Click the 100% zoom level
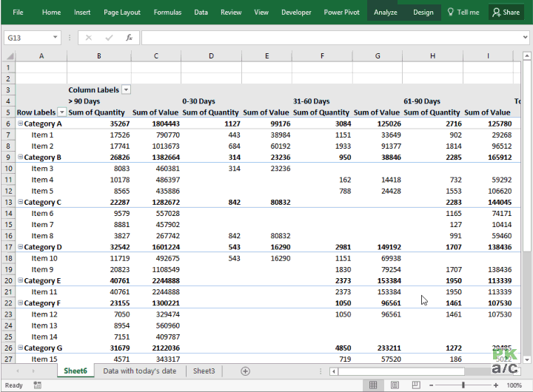 514,385
